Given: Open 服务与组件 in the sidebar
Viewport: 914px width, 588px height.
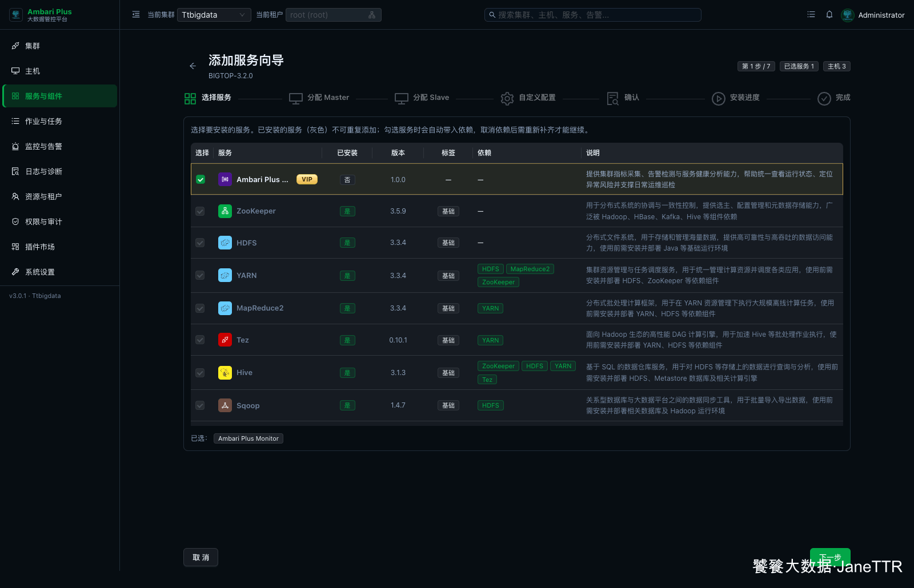Looking at the screenshot, I should [x=60, y=96].
